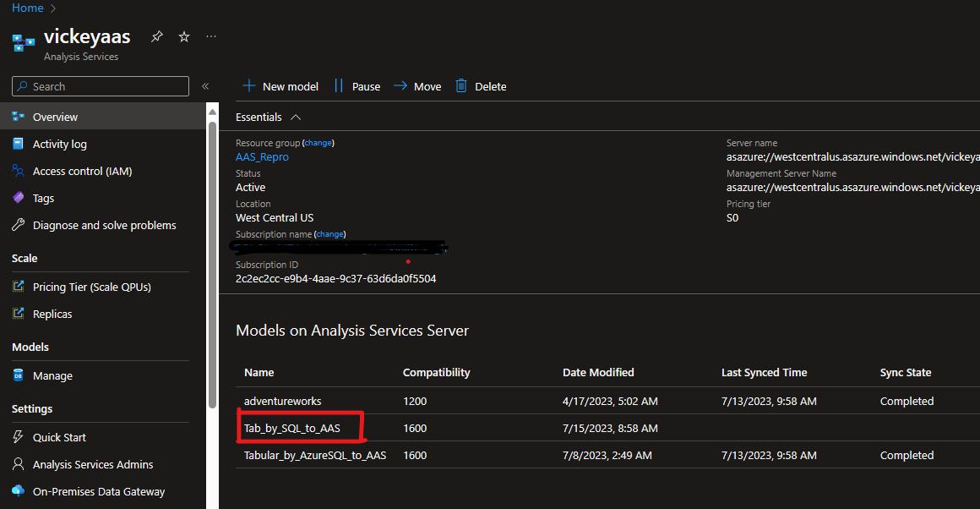The height and width of the screenshot is (509, 980).
Task: Click scrollbar up arrow in sidebar
Action: [213, 112]
